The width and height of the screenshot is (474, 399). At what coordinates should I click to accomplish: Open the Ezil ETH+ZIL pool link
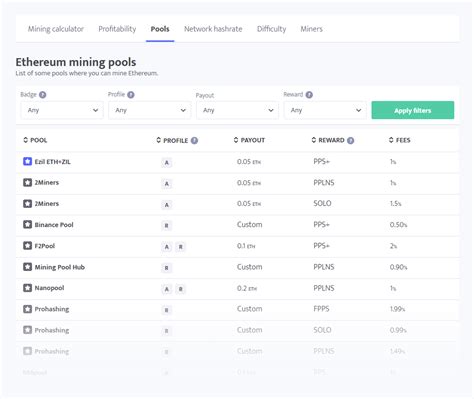(x=53, y=162)
